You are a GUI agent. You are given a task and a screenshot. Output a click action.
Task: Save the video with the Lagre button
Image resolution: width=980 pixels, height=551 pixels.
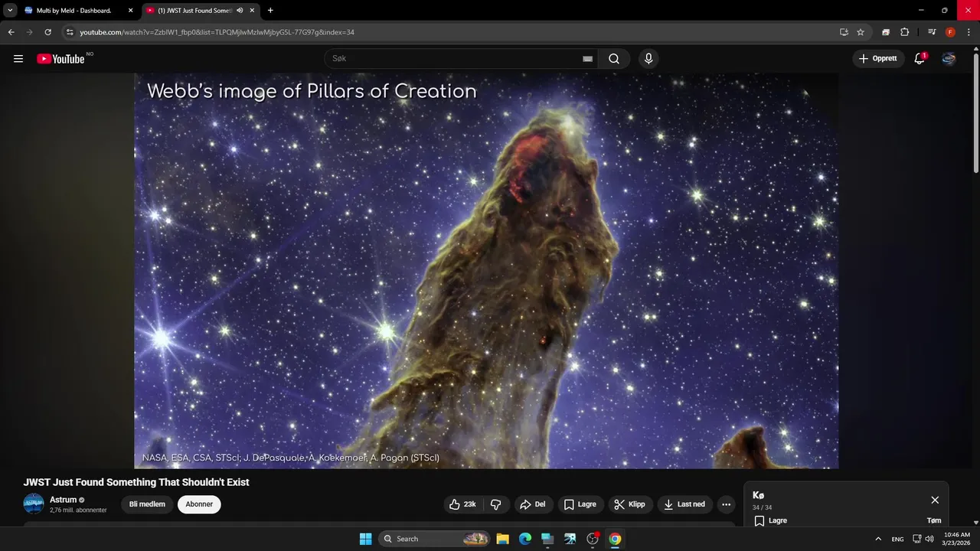point(580,504)
